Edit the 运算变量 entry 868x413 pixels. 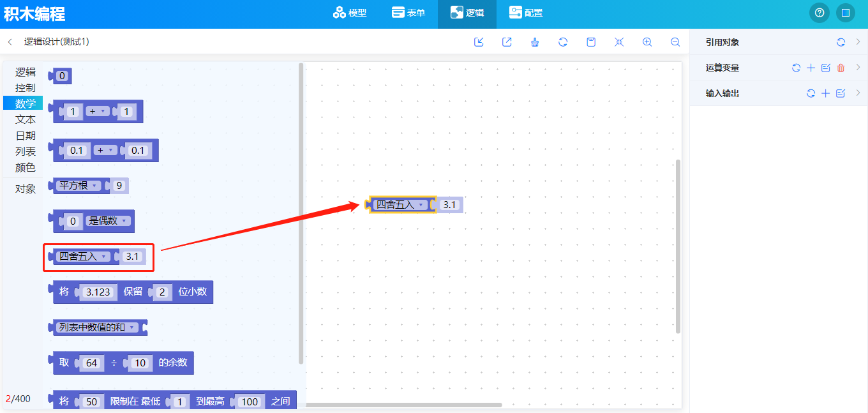click(826, 68)
